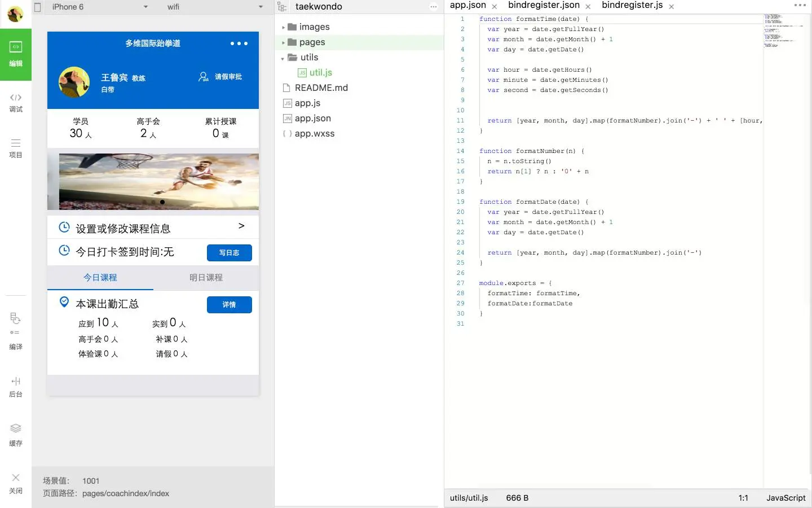812x508 pixels.
Task: Click the 关闭 close project icon
Action: coord(16,484)
